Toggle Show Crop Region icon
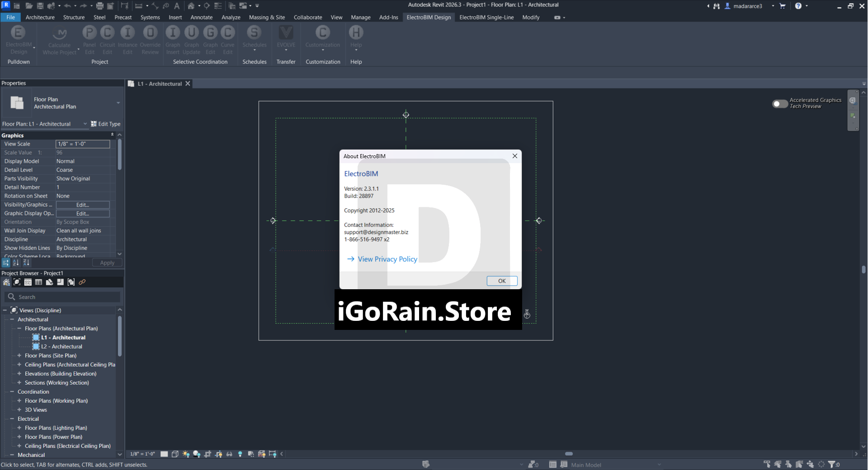Image resolution: width=868 pixels, height=470 pixels. [218, 454]
